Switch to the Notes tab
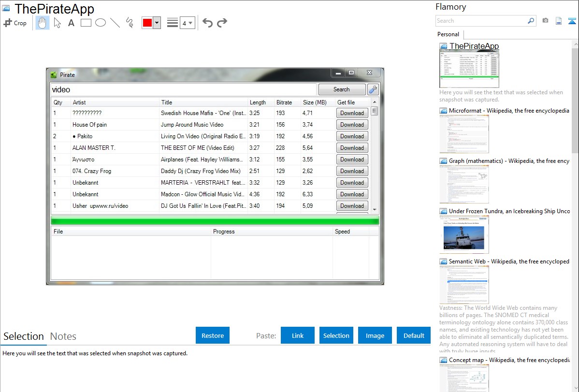The width and height of the screenshot is (579, 392). click(x=63, y=336)
